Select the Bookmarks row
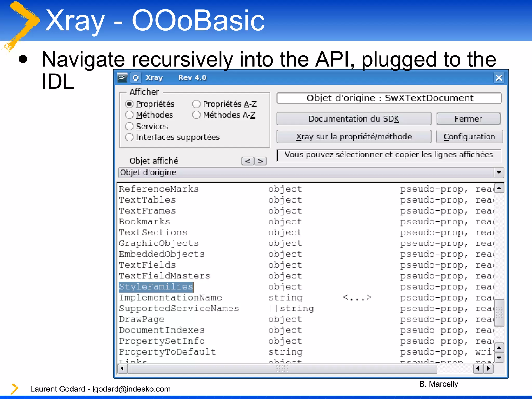 (306, 222)
